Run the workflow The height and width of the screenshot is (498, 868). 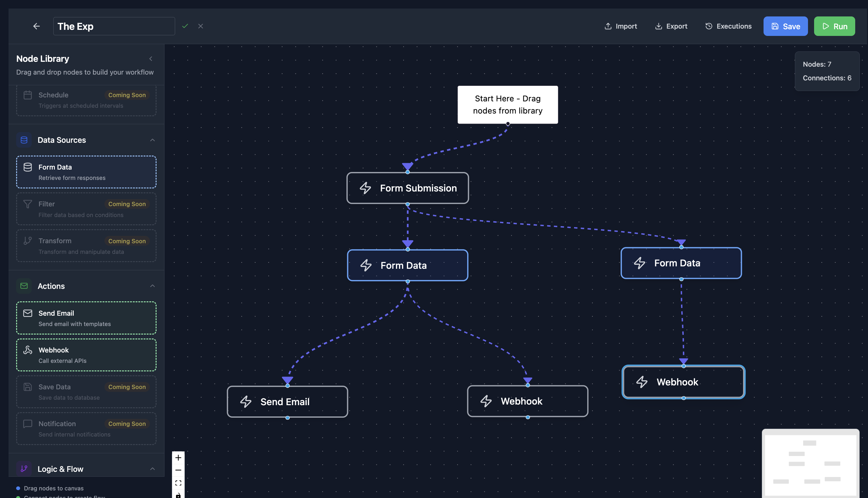834,26
